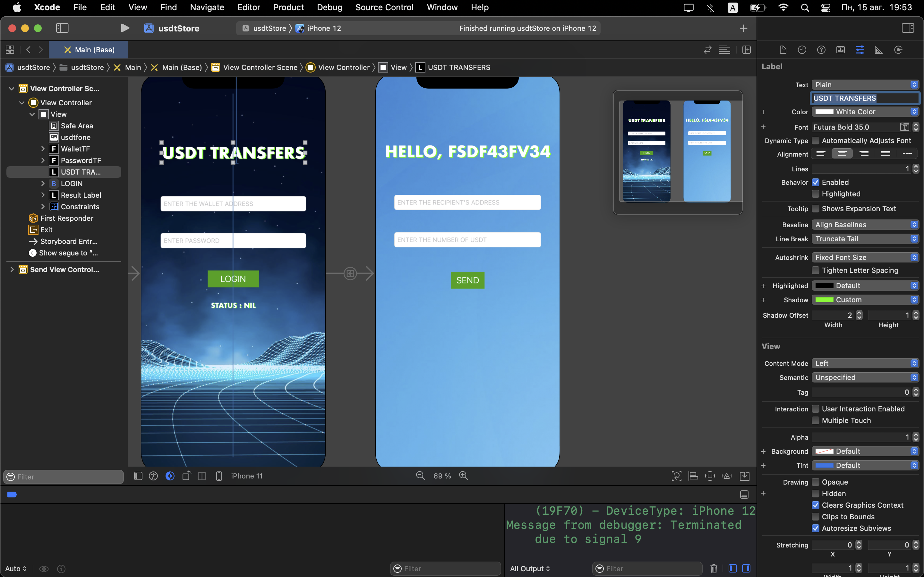Enable Automatically Adjusts Font checkbox

click(x=815, y=141)
